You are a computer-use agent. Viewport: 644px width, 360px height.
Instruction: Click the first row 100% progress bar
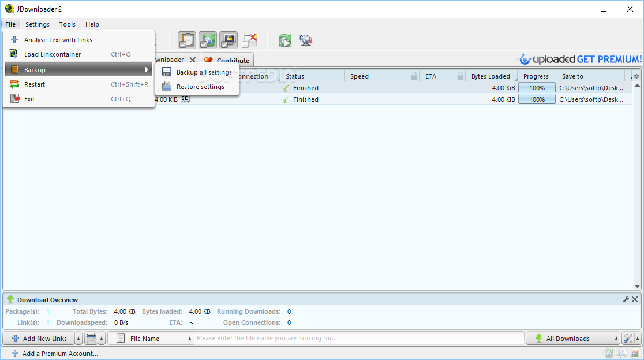[537, 88]
